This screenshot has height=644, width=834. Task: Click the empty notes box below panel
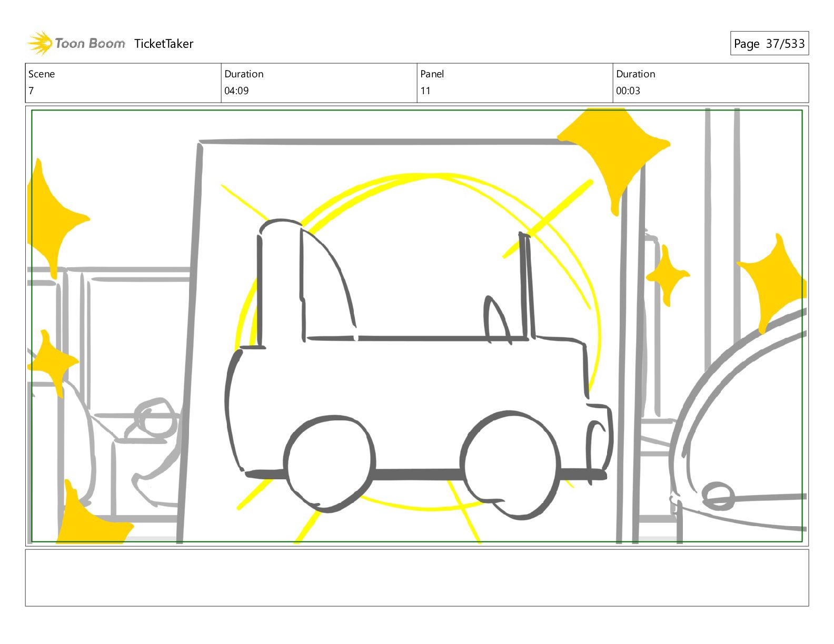417,578
